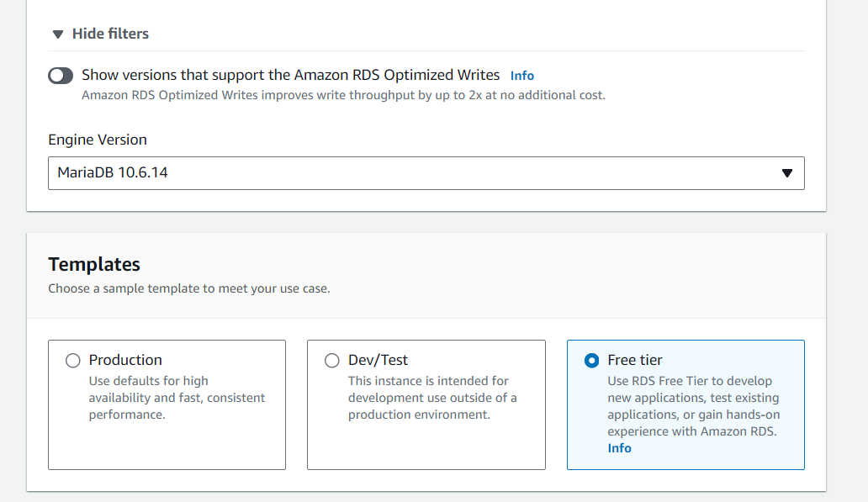Click the Dev/Test card description about development use
This screenshot has height=502, width=868.
pos(432,398)
